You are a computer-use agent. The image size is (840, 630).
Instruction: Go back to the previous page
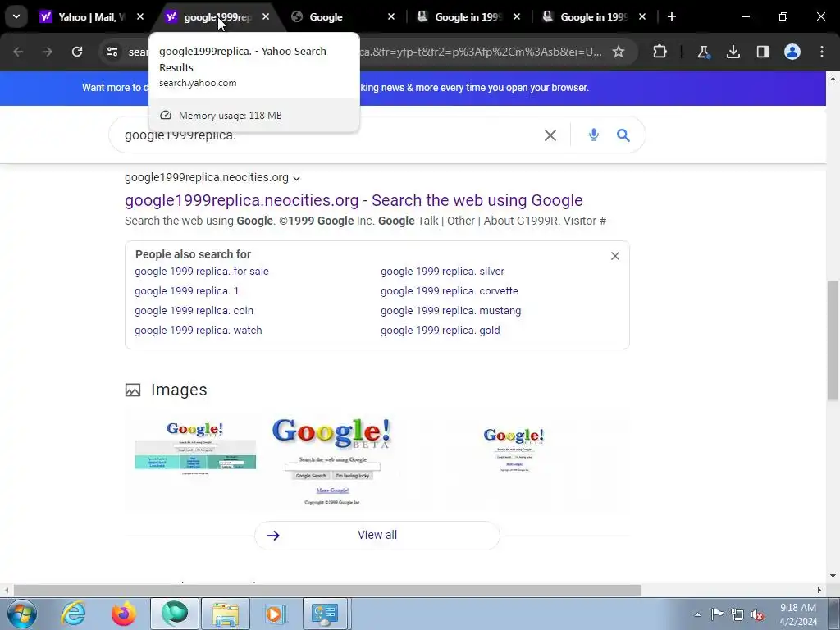pyautogui.click(x=18, y=52)
